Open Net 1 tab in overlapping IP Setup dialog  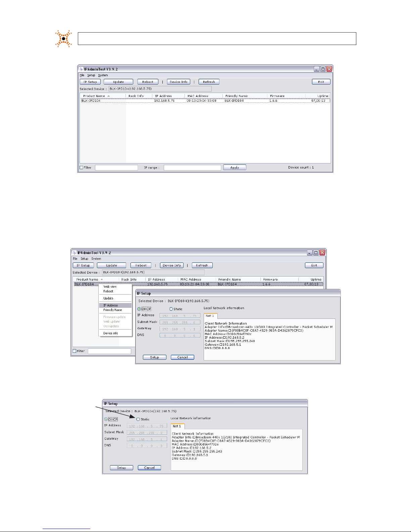click(210, 316)
